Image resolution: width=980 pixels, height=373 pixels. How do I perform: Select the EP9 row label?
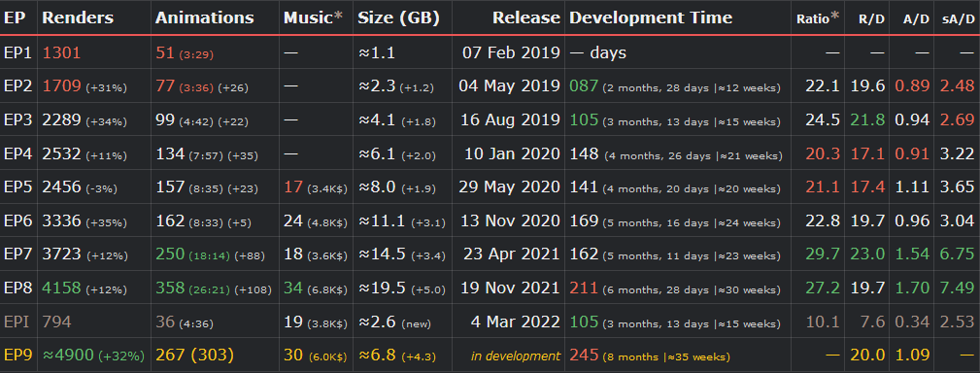(x=17, y=356)
